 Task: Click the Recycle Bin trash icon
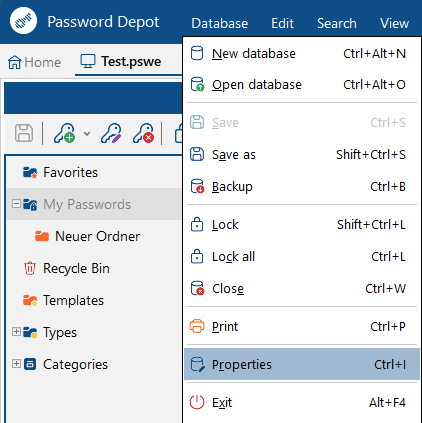click(30, 268)
